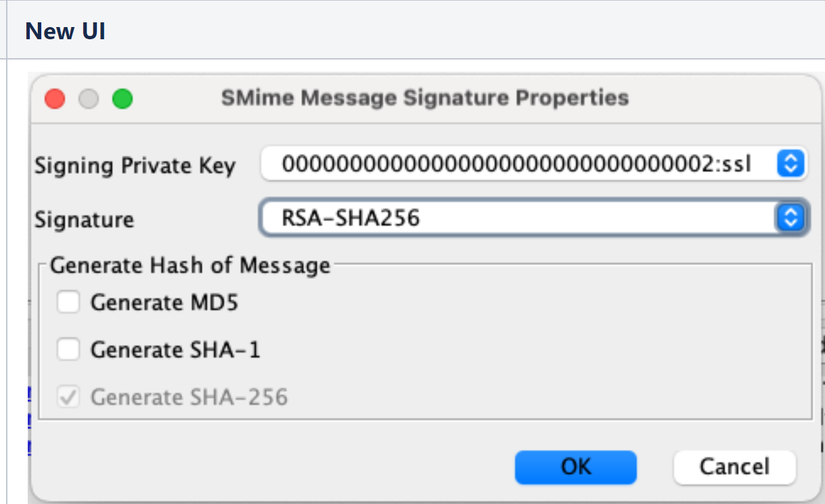The image size is (825, 504).
Task: Click the Generate MD5 label text
Action: pos(164,302)
